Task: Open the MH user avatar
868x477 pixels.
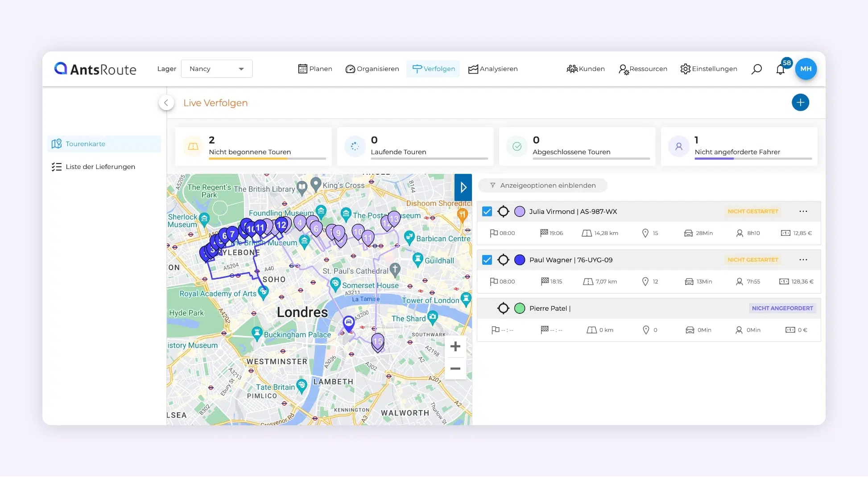Action: coord(806,69)
